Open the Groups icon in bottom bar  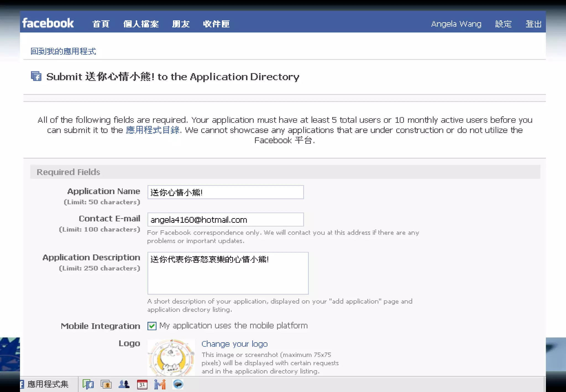pyautogui.click(x=124, y=384)
